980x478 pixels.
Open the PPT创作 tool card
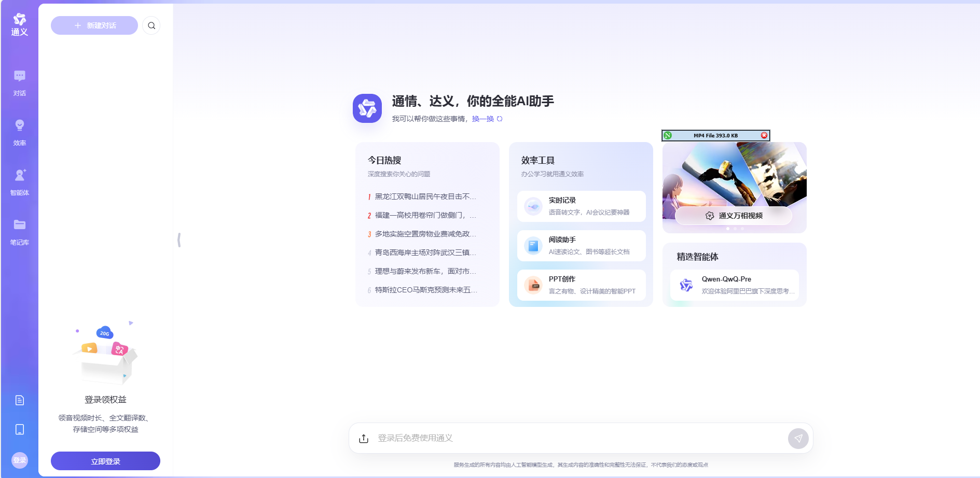581,285
